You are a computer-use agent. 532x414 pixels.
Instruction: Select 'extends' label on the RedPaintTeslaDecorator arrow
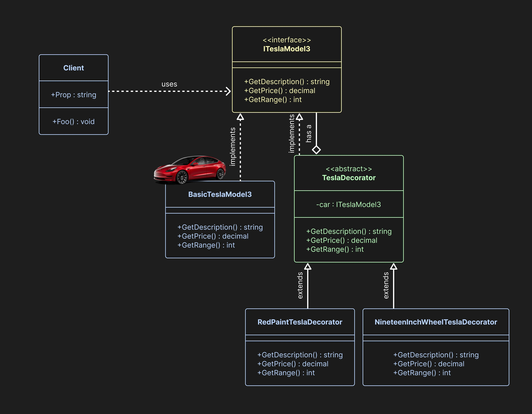point(300,285)
